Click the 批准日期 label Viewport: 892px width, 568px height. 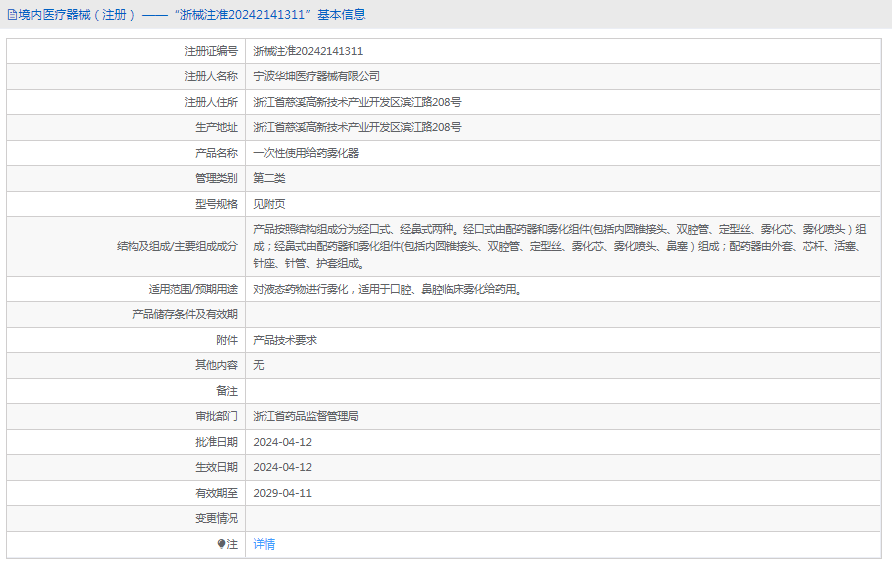[216, 442]
